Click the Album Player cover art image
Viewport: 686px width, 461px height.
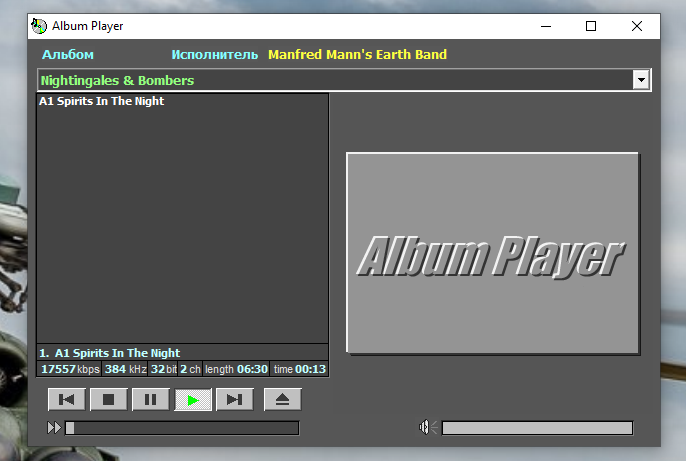pos(493,253)
